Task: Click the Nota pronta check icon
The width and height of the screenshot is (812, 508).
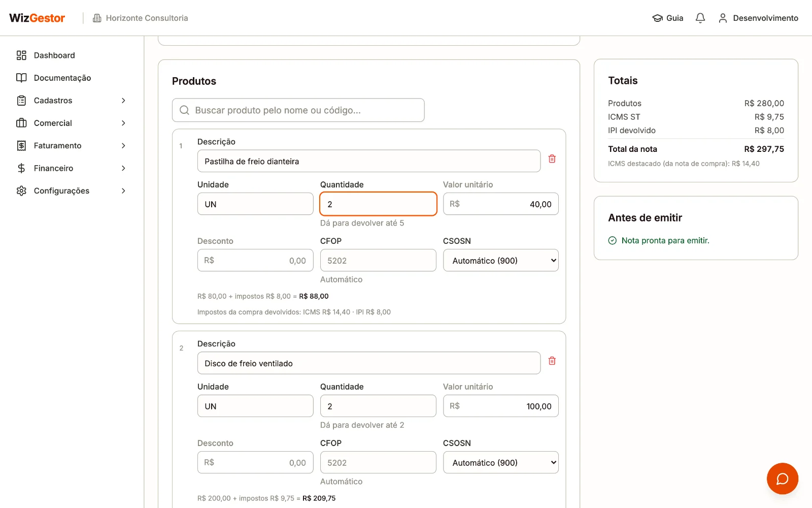Action: pos(613,240)
